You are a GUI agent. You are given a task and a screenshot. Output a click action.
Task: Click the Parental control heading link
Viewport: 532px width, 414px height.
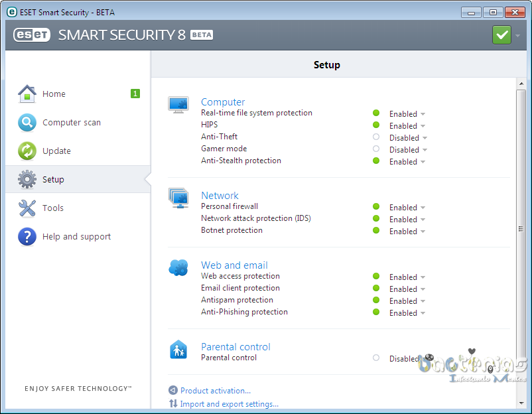[x=235, y=346]
